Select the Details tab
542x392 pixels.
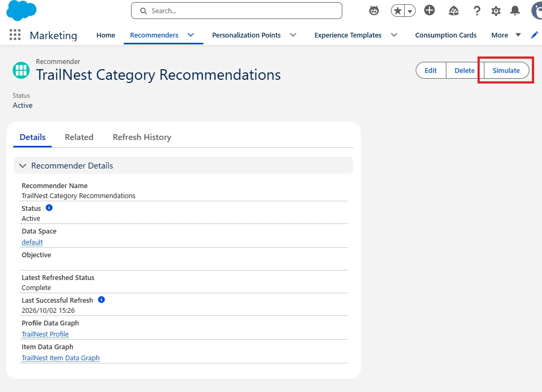click(33, 137)
